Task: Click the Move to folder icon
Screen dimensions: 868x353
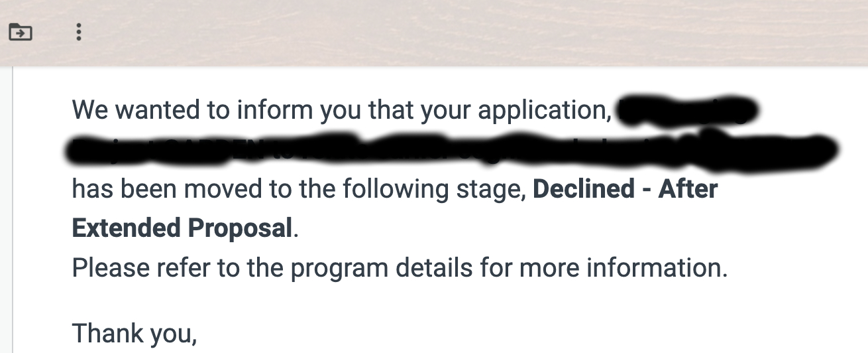Action: pos(21,31)
